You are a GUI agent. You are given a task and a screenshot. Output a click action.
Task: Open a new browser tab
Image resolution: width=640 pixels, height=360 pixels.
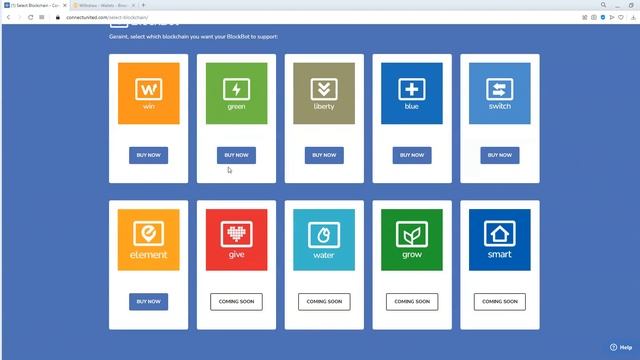(143, 5)
